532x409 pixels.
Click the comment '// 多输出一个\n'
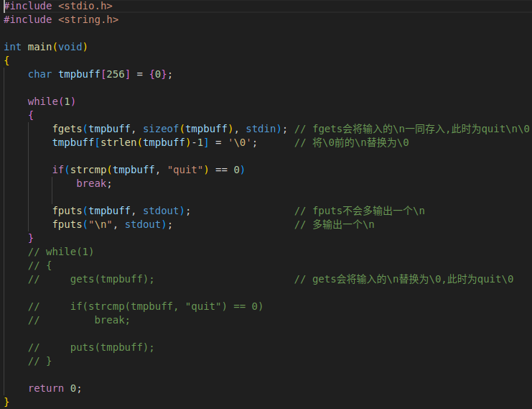point(334,224)
